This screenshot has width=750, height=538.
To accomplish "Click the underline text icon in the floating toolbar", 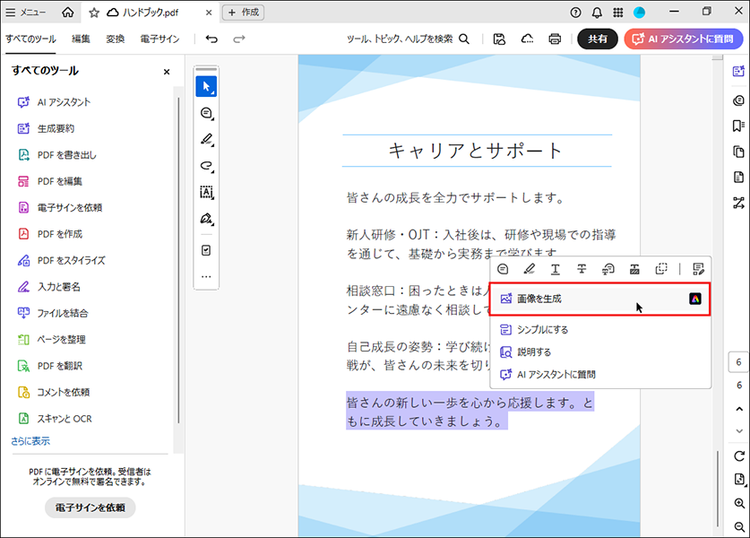I will tap(555, 269).
